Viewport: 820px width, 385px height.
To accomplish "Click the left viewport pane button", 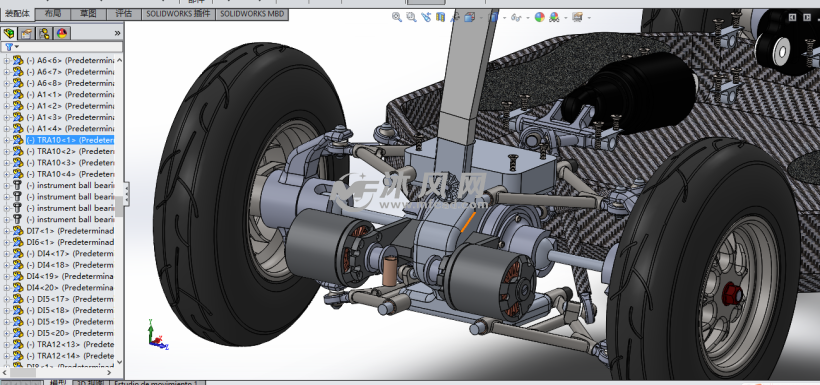I will [792, 17].
